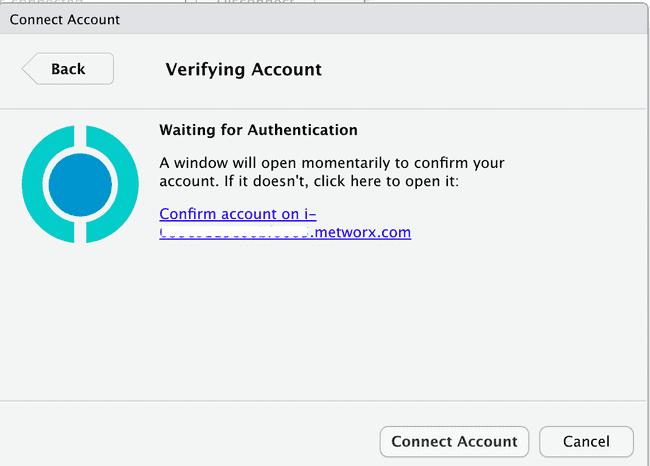Click the pointed left tip of Back button
650x466 pixels.
coord(28,69)
